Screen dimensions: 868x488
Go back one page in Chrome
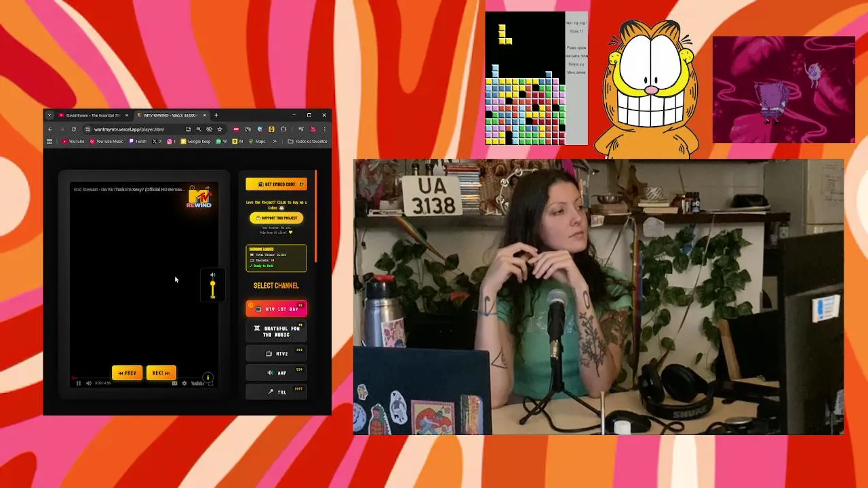pos(50,129)
